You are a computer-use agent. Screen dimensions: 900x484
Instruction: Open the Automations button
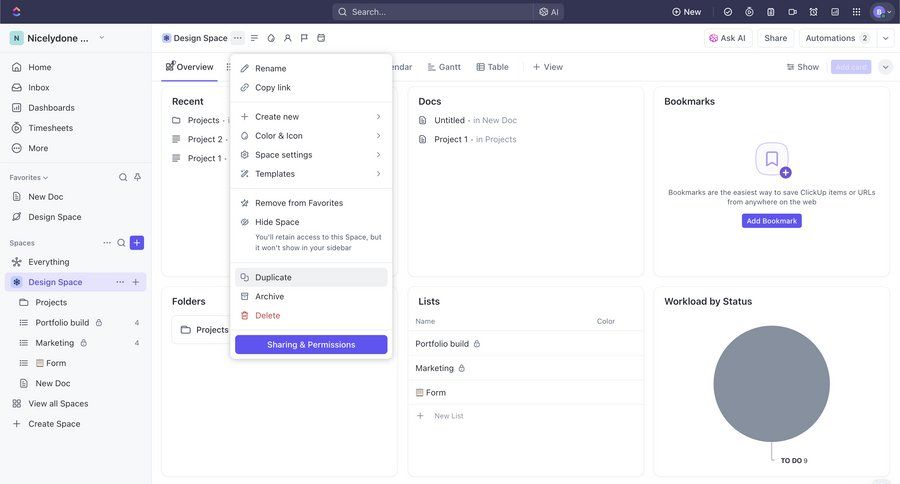837,38
